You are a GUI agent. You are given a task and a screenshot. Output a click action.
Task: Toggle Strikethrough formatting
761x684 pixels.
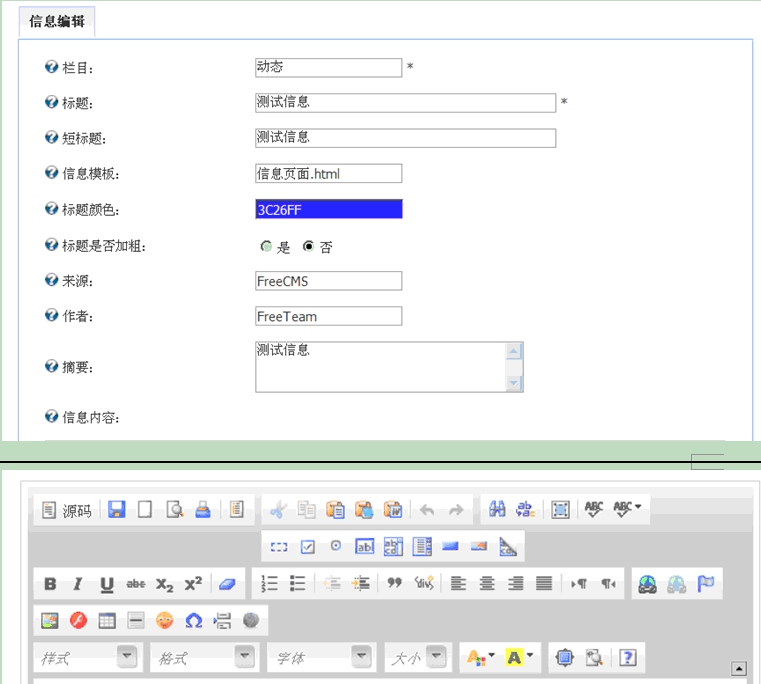(135, 584)
